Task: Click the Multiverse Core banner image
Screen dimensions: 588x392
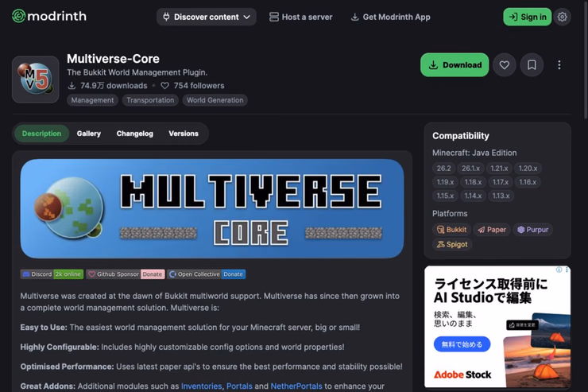Action: pyautogui.click(x=212, y=208)
